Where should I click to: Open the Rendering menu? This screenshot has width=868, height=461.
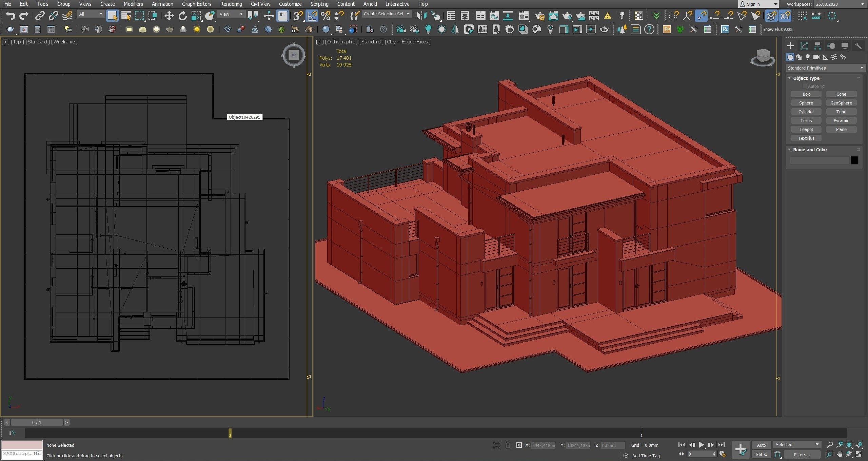pos(231,4)
